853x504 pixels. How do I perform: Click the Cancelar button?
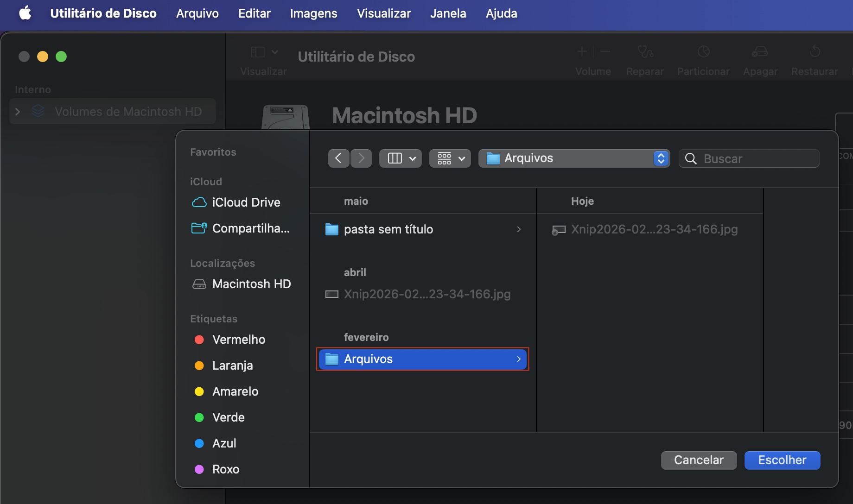click(699, 460)
